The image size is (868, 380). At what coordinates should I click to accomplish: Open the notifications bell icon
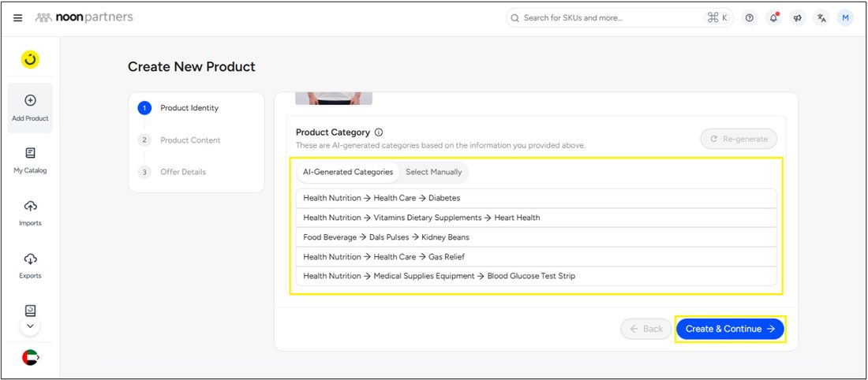(773, 17)
